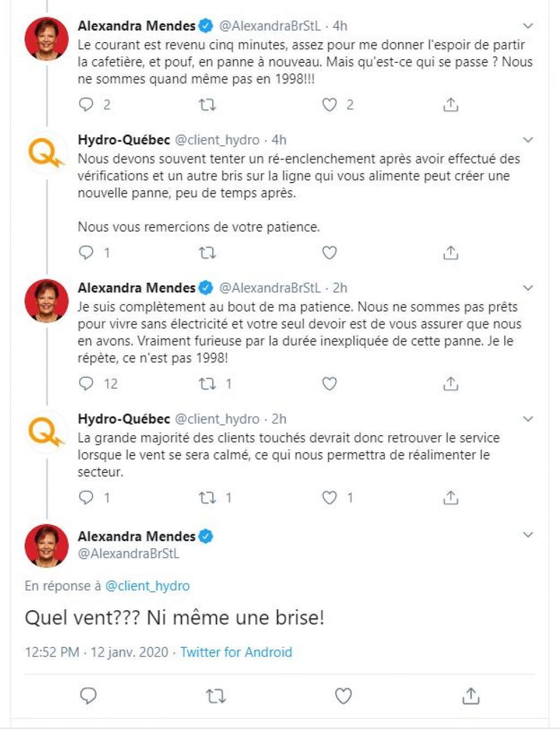Like the tweet mentioning 1998 with three exclamation marks
This screenshot has width=560, height=743.
(x=329, y=104)
